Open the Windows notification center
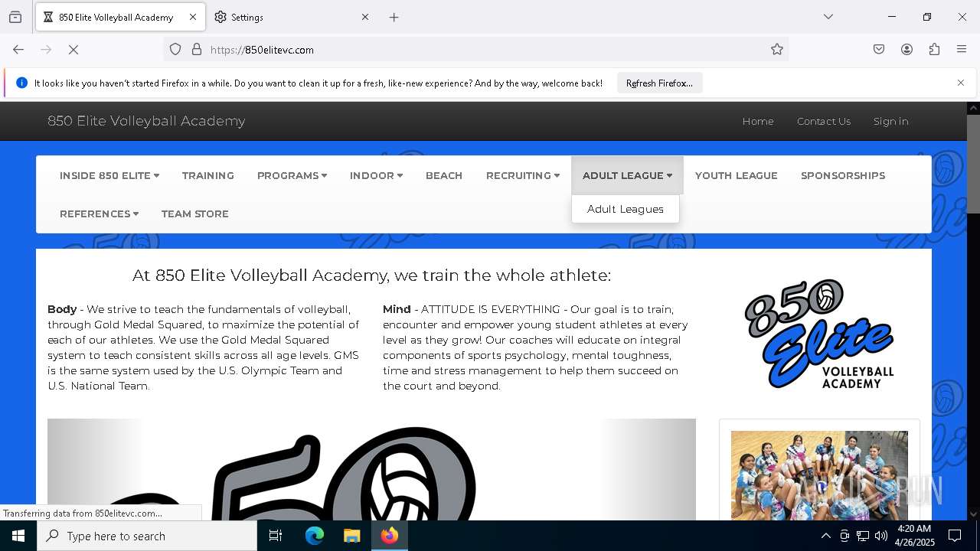Screen dimensions: 980x551 (955, 536)
